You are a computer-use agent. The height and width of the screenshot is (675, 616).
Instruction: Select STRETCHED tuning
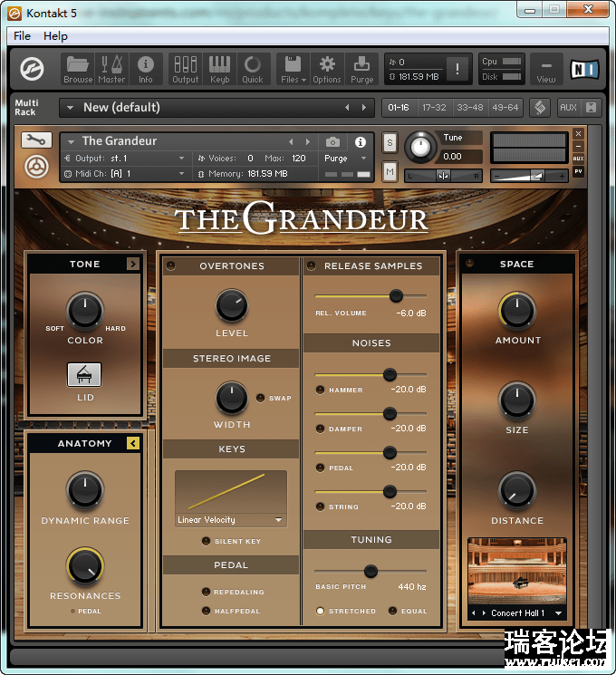pyautogui.click(x=320, y=611)
